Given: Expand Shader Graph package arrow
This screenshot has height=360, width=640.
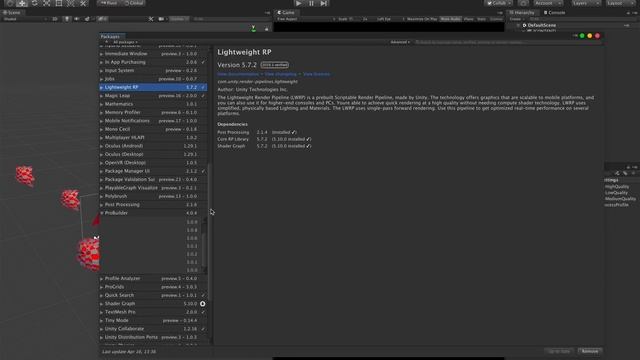Looking at the screenshot, I should (102, 304).
